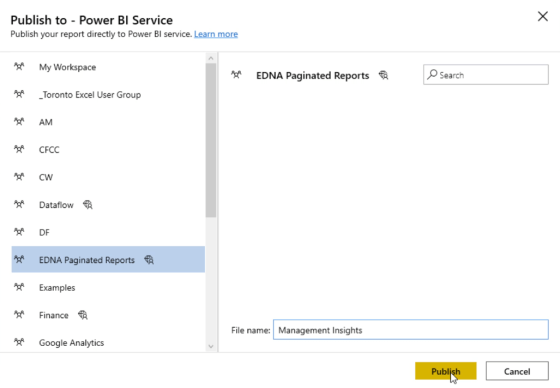Screen dimensions: 560x388
Task: Open the Learn more link
Action: pyautogui.click(x=216, y=34)
